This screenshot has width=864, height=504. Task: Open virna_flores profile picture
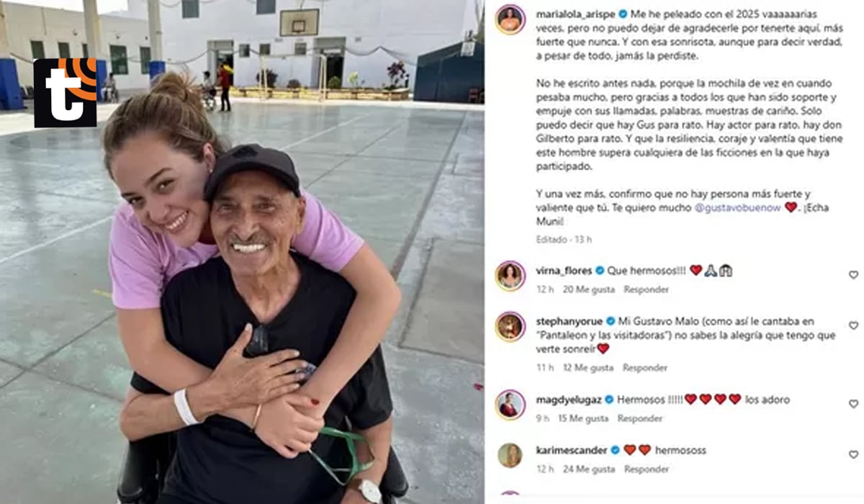tap(510, 276)
